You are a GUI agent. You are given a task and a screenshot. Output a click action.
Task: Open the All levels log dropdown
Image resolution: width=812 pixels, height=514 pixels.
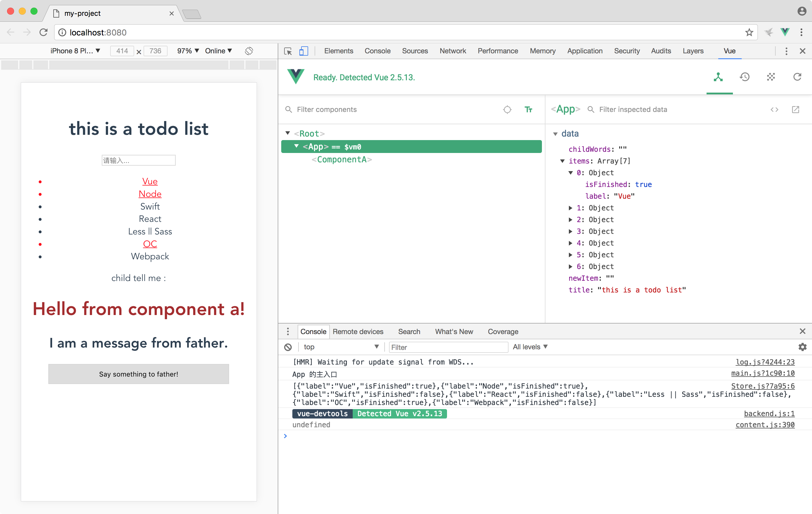coord(530,347)
